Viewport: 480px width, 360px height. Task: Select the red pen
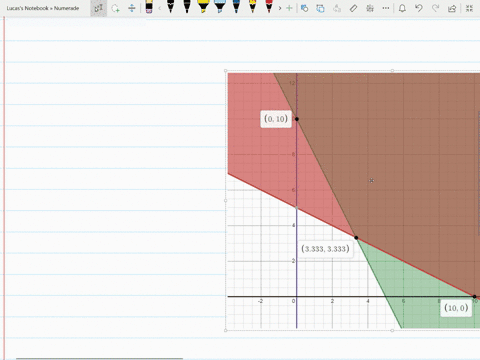(269, 7)
